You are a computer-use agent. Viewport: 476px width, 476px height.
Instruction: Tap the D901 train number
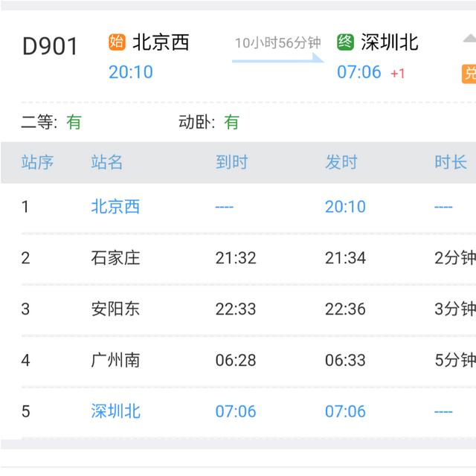(x=50, y=46)
